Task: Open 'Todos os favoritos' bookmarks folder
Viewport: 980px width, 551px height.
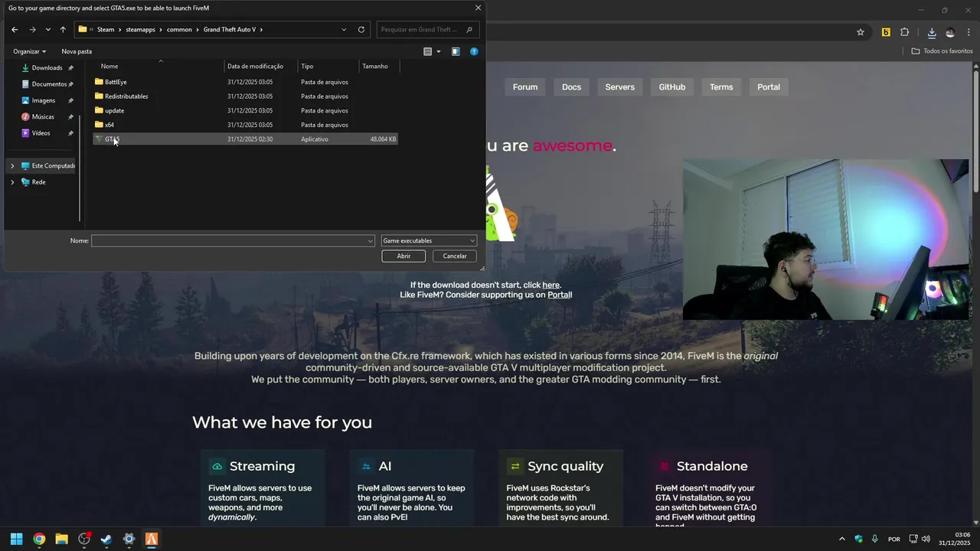Action: coord(942,51)
